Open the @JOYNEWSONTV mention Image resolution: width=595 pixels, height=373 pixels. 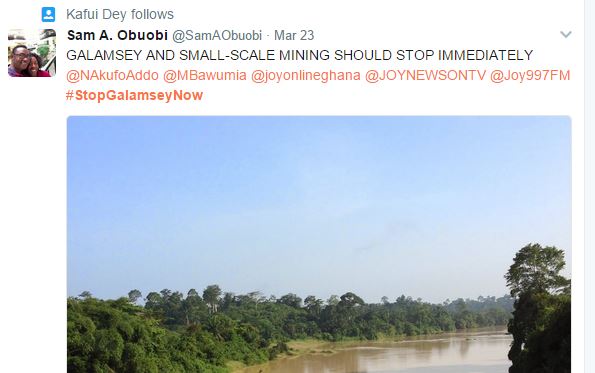coord(425,75)
